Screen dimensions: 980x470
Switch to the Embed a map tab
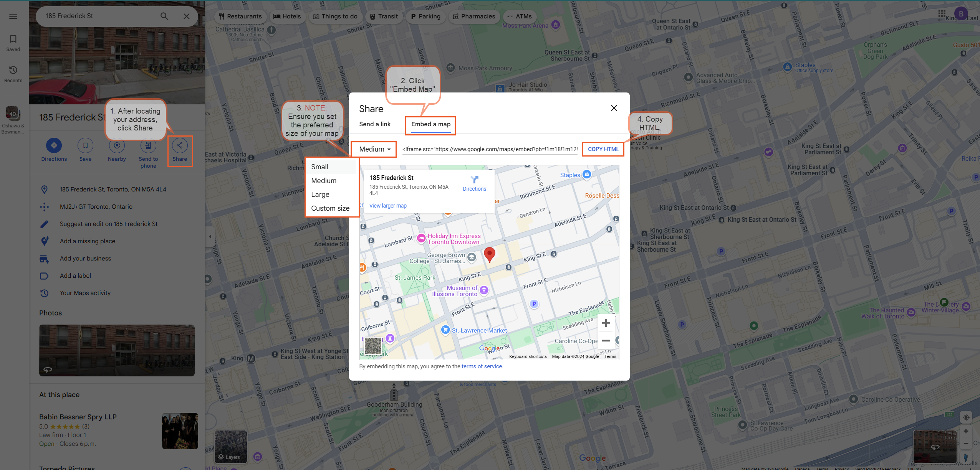[x=431, y=124]
